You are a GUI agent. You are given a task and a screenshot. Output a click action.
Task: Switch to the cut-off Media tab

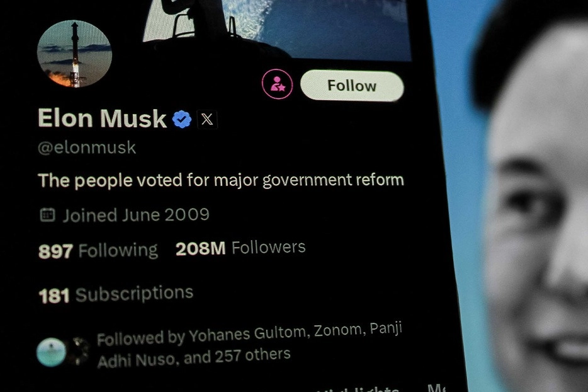[x=436, y=388]
